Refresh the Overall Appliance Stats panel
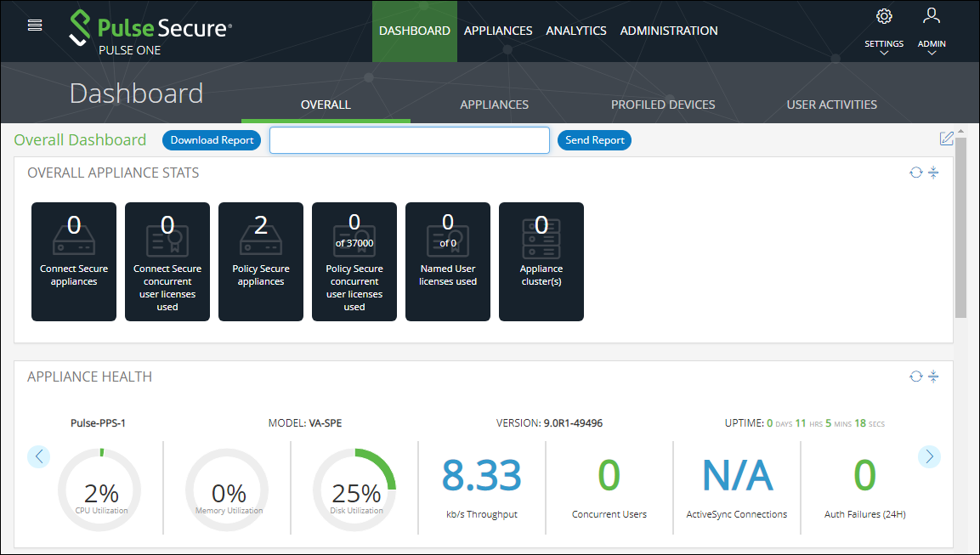Image resolution: width=980 pixels, height=555 pixels. (x=915, y=173)
